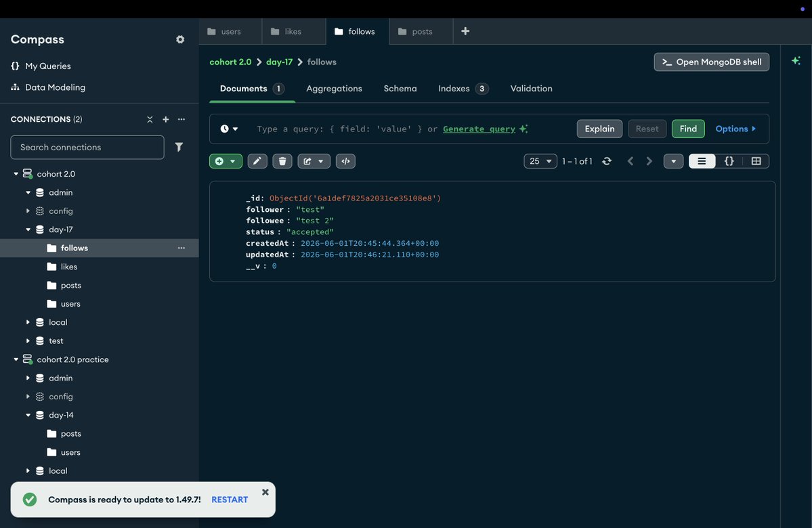Click the Explain button
This screenshot has height=528, width=812.
[599, 129]
